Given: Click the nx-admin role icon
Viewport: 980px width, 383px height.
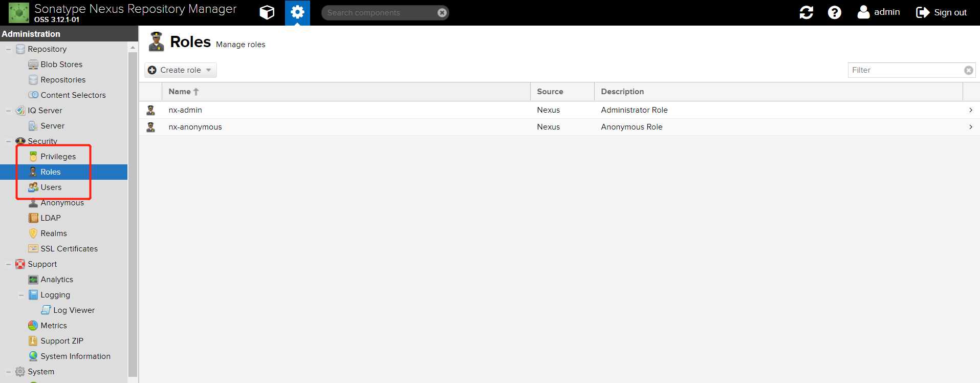Looking at the screenshot, I should click(x=151, y=110).
